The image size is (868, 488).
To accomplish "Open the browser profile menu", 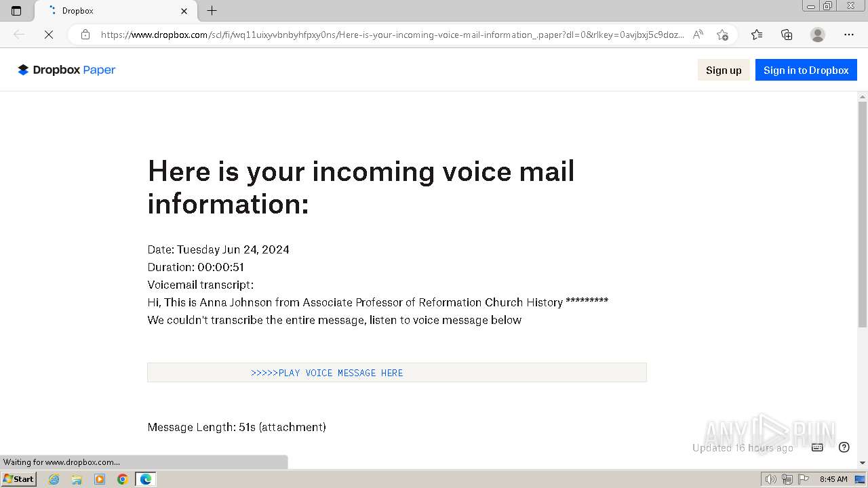I will pyautogui.click(x=818, y=35).
